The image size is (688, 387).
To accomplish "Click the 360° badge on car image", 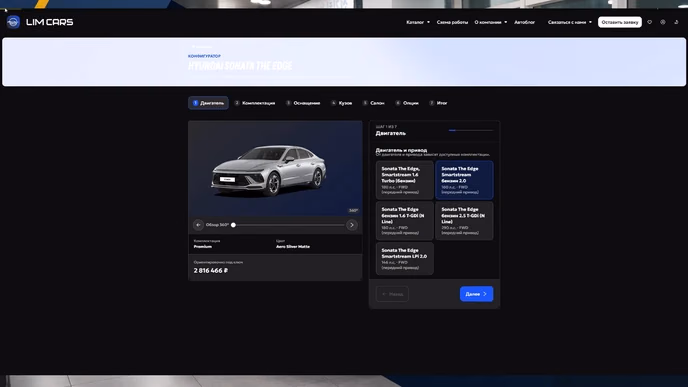I will (x=353, y=211).
